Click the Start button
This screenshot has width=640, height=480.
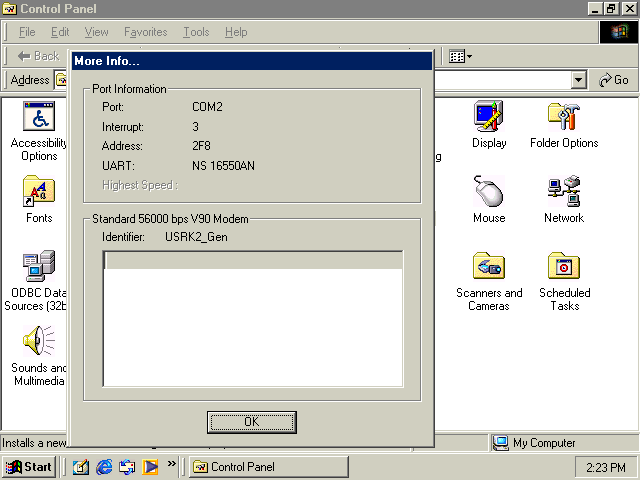(29, 467)
